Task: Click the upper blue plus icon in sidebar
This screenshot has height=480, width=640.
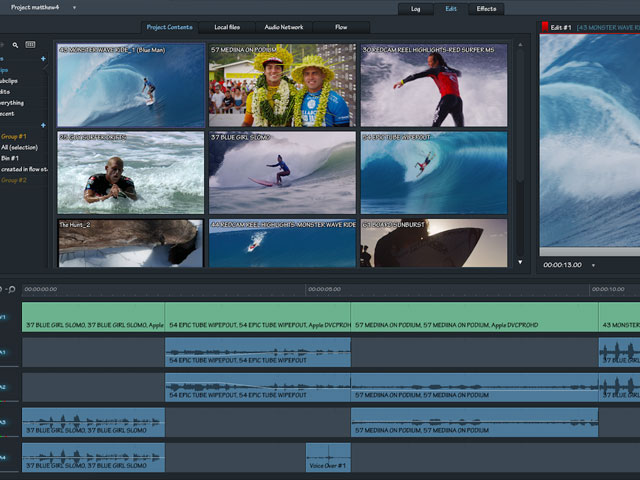Action: point(43,59)
